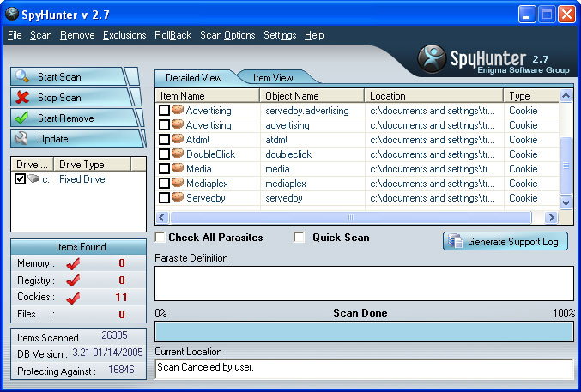Select the doubleclick object name cell
Image resolution: width=581 pixels, height=392 pixels.
pyautogui.click(x=312, y=154)
